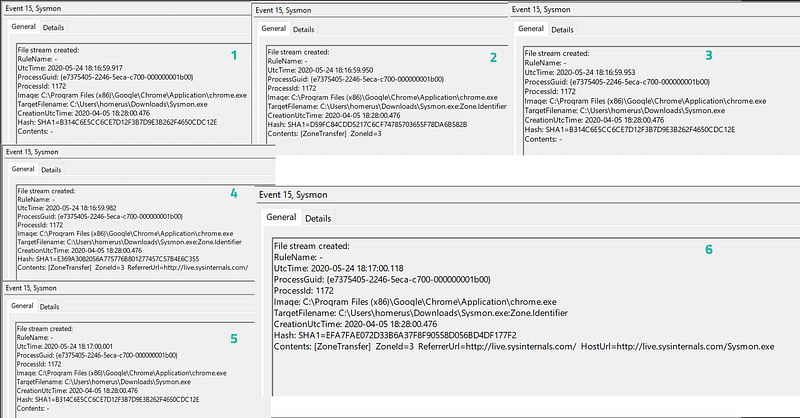Click UtcTime line reading 18:16:59.917
This screenshot has height=418, width=800.
70,68
